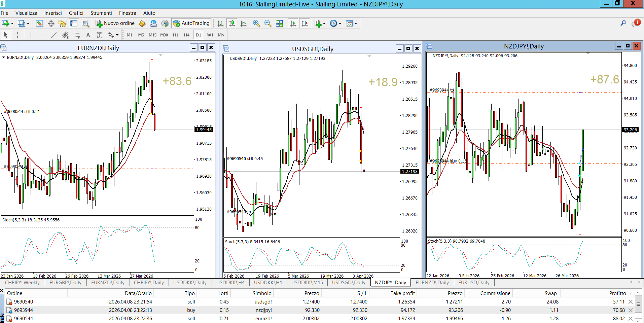
Task: Expand the arrows objects dropdown
Action: [x=117, y=35]
